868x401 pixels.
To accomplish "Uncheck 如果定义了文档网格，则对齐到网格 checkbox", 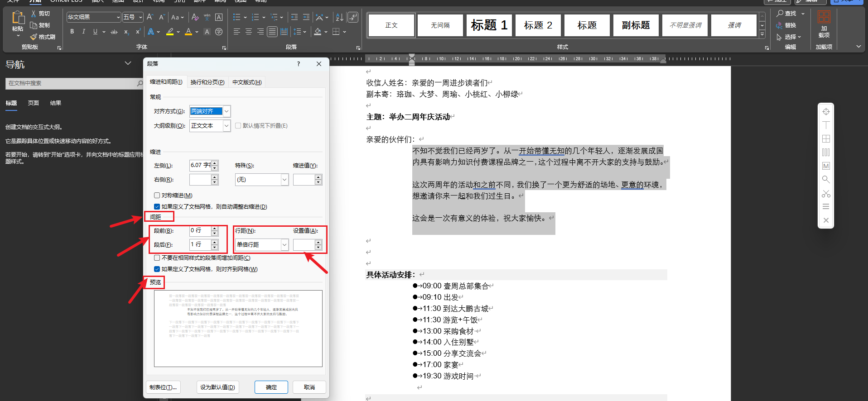I will (x=157, y=269).
